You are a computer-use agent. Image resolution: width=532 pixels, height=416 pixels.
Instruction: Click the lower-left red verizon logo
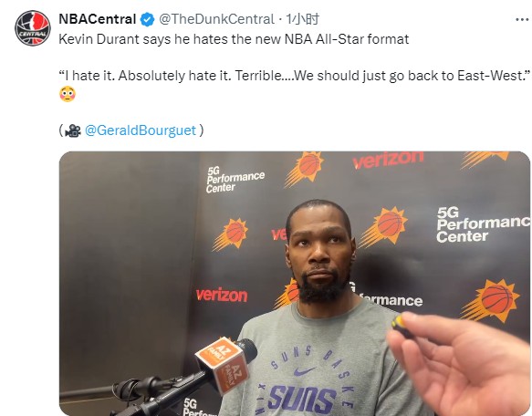click(x=222, y=295)
